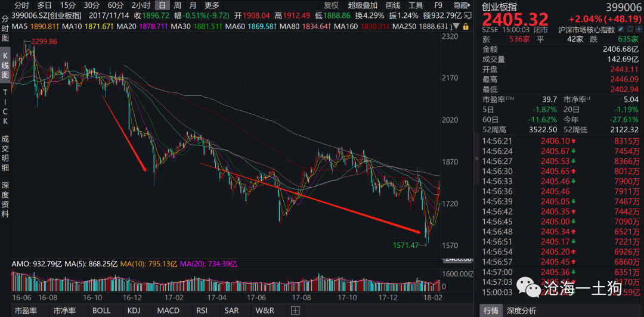Click the 超级叠加 overlay button
Screen dimensions: 644x317
pos(363,5)
